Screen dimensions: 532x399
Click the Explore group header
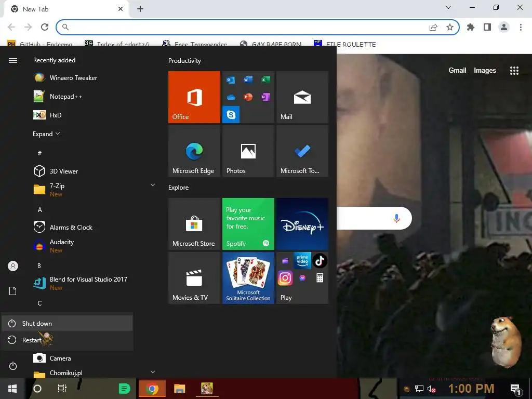tap(179, 188)
